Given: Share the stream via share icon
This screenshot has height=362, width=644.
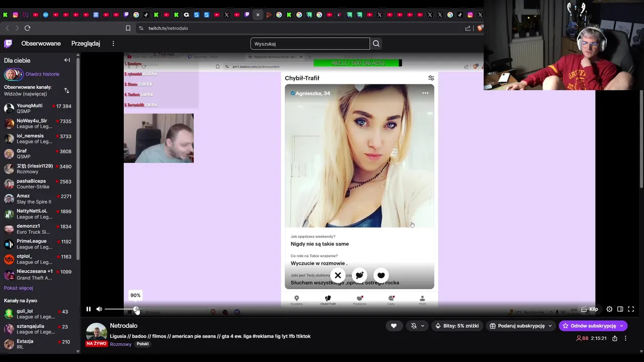Looking at the screenshot, I should point(615,338).
